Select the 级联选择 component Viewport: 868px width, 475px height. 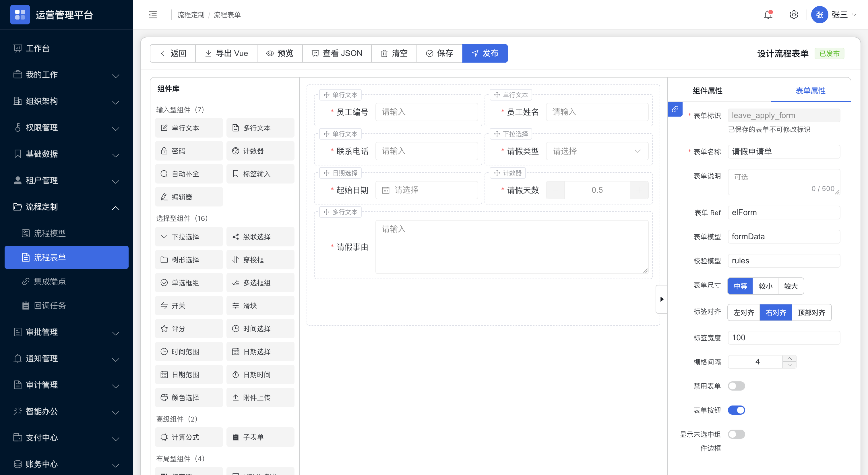[x=260, y=237]
